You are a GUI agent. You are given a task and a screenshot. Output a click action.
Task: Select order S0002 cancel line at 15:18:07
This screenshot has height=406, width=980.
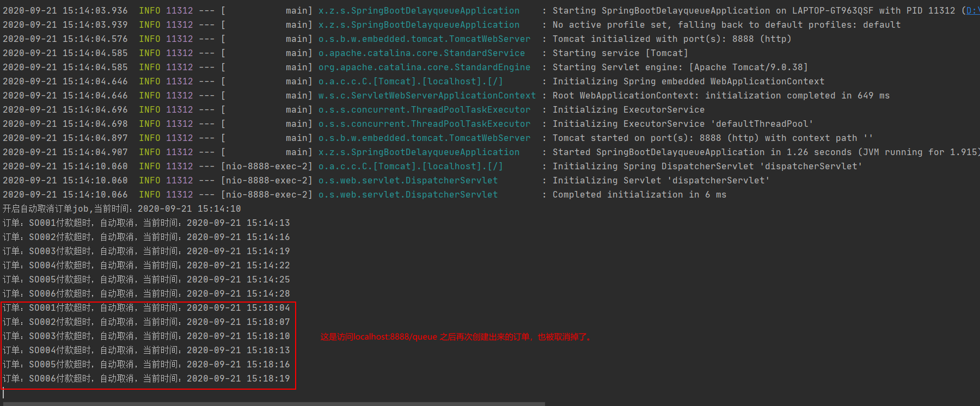point(146,322)
